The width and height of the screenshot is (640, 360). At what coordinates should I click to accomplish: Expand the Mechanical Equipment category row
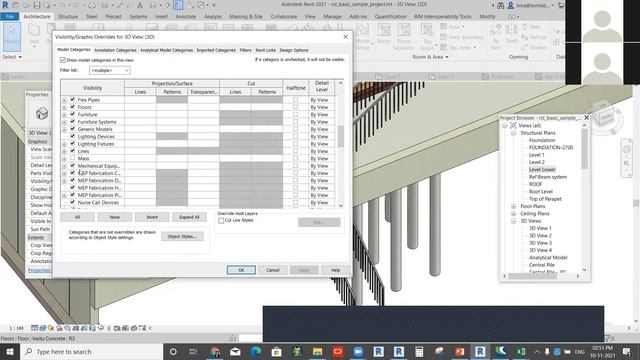pyautogui.click(x=64, y=166)
